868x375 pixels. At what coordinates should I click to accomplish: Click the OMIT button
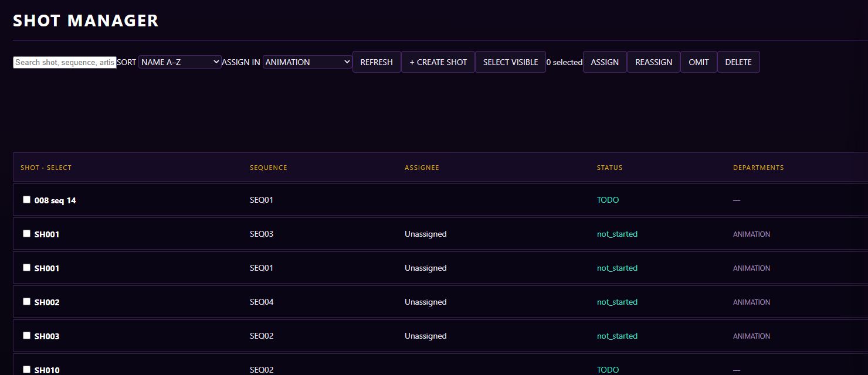pos(699,62)
